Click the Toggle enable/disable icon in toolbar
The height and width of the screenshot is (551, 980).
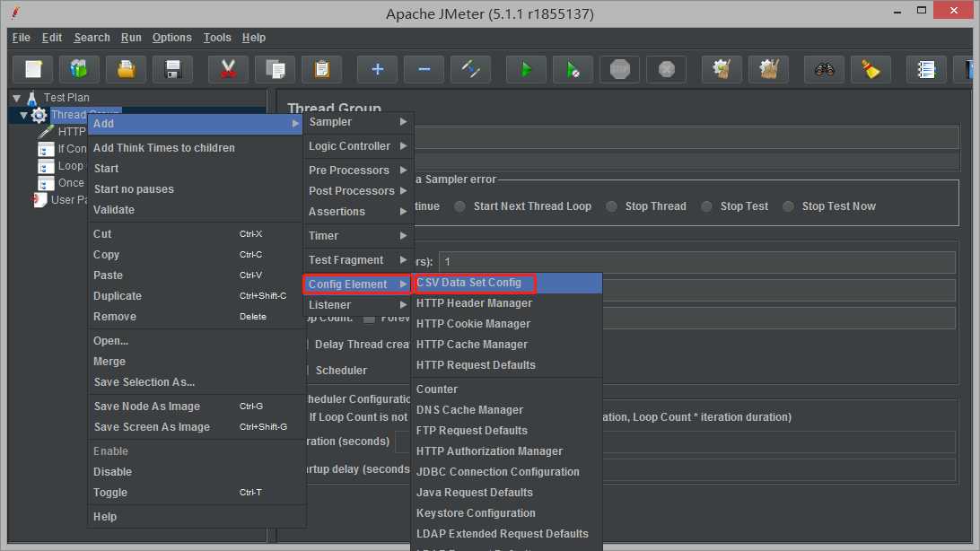(x=470, y=69)
